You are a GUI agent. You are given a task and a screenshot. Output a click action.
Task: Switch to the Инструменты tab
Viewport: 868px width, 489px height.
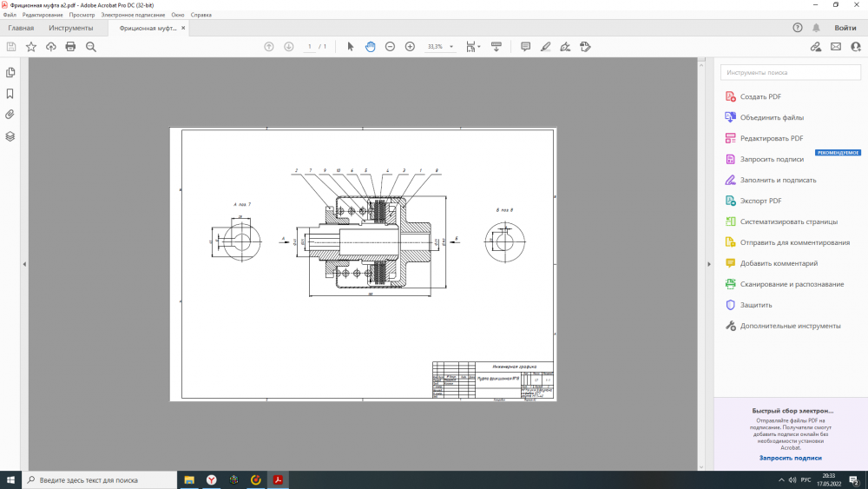70,28
